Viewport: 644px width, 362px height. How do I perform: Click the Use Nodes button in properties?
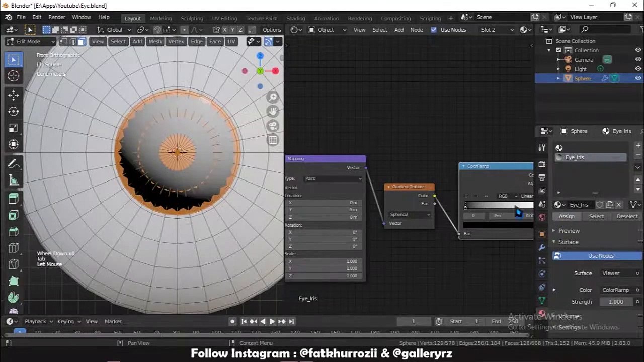(x=597, y=256)
